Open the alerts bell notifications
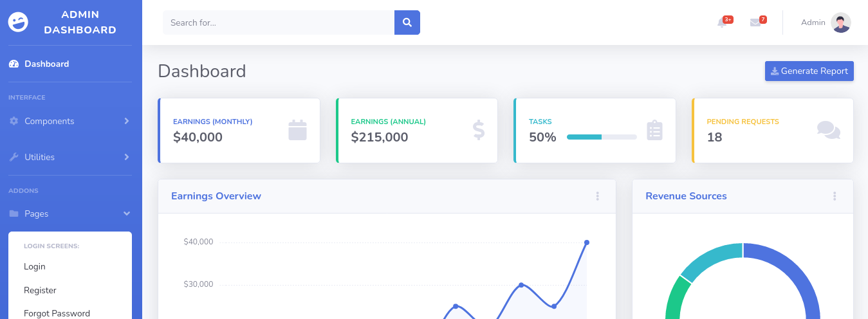The image size is (868, 319). [x=722, y=23]
